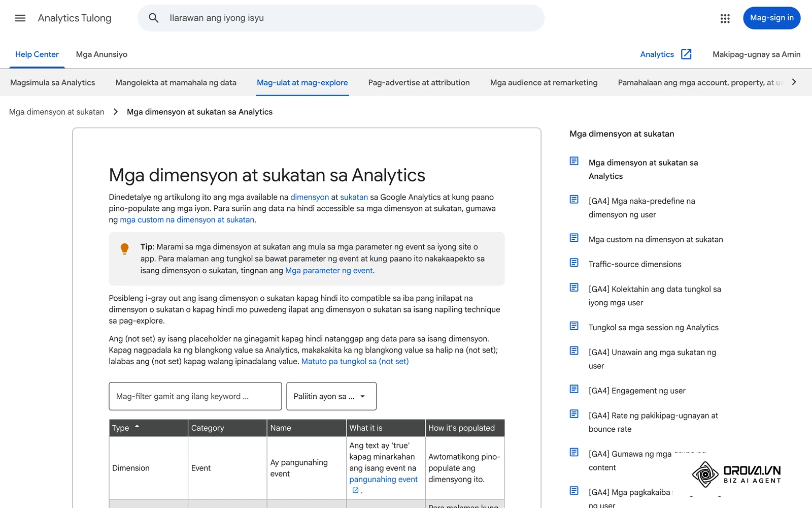Click the Tip lightbulb icon

124,249
